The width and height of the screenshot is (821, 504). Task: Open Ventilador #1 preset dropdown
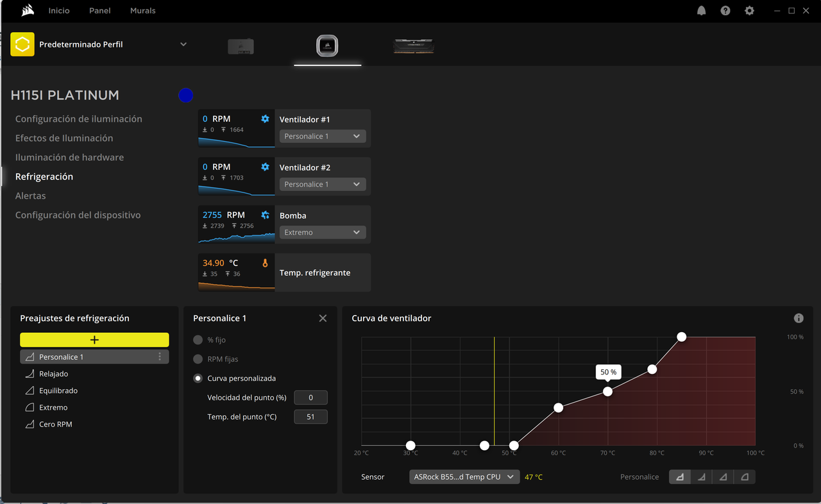tap(323, 136)
